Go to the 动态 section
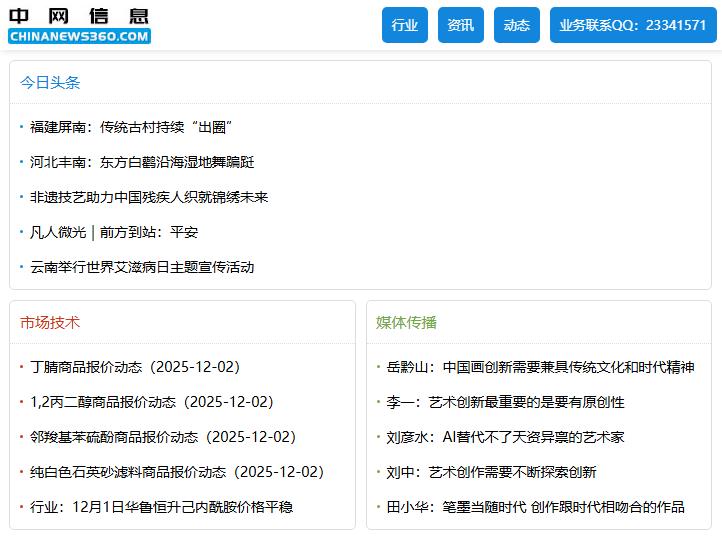Viewport: 722px width, 536px height. (x=517, y=25)
